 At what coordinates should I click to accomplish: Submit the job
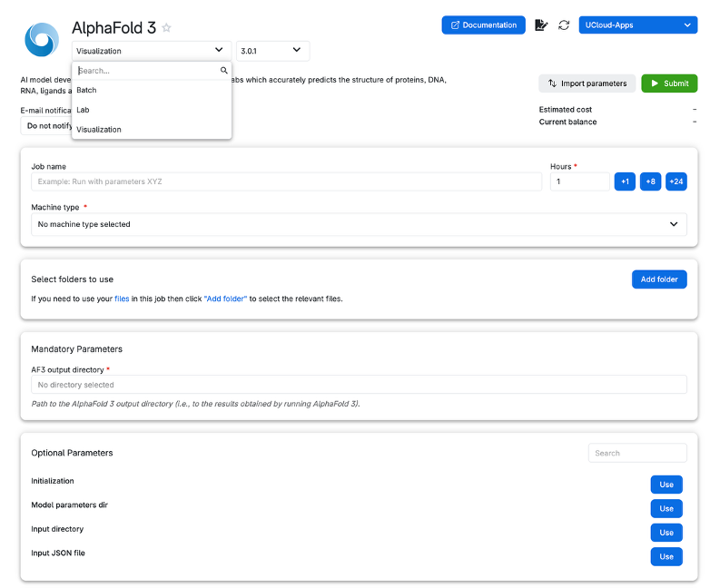pyautogui.click(x=669, y=83)
